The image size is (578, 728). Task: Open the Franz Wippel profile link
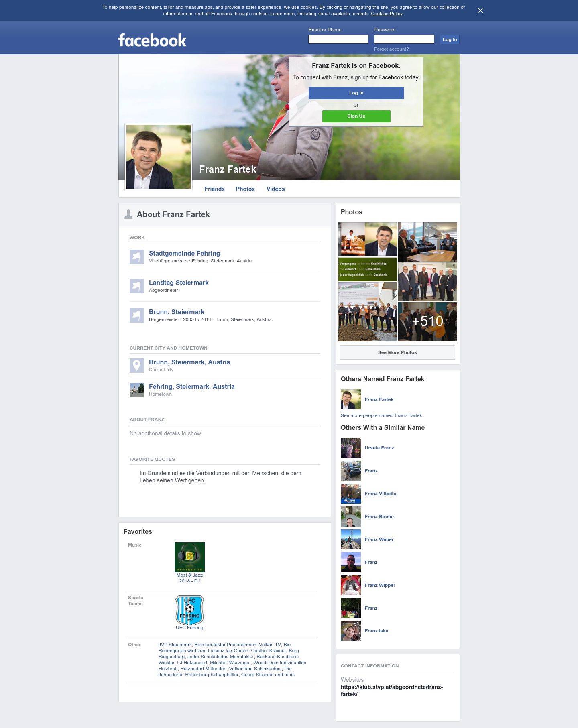pos(380,585)
